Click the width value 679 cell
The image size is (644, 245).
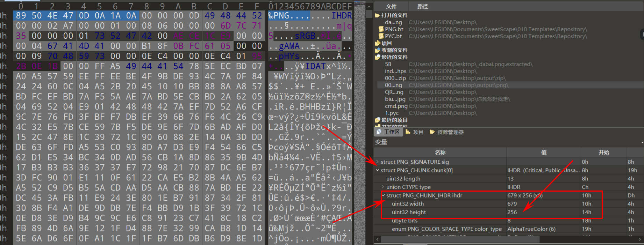[544, 204]
